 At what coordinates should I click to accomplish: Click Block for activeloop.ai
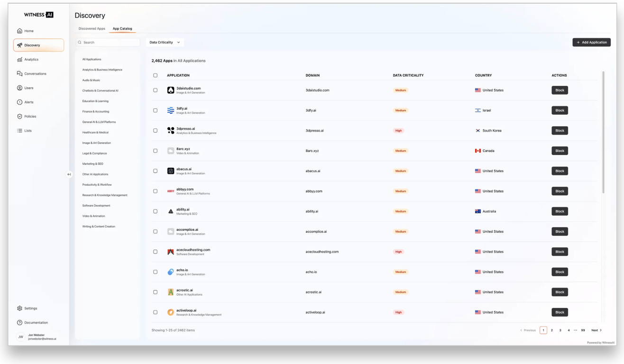point(560,312)
